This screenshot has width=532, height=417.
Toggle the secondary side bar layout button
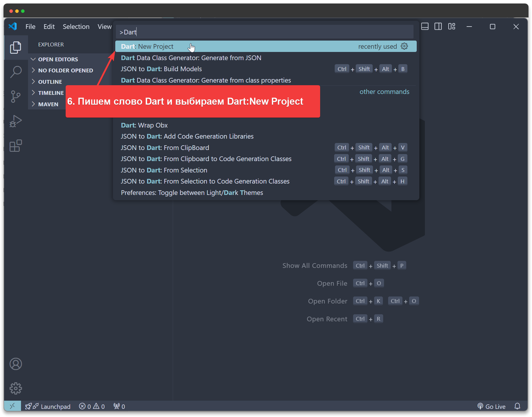pyautogui.click(x=438, y=27)
